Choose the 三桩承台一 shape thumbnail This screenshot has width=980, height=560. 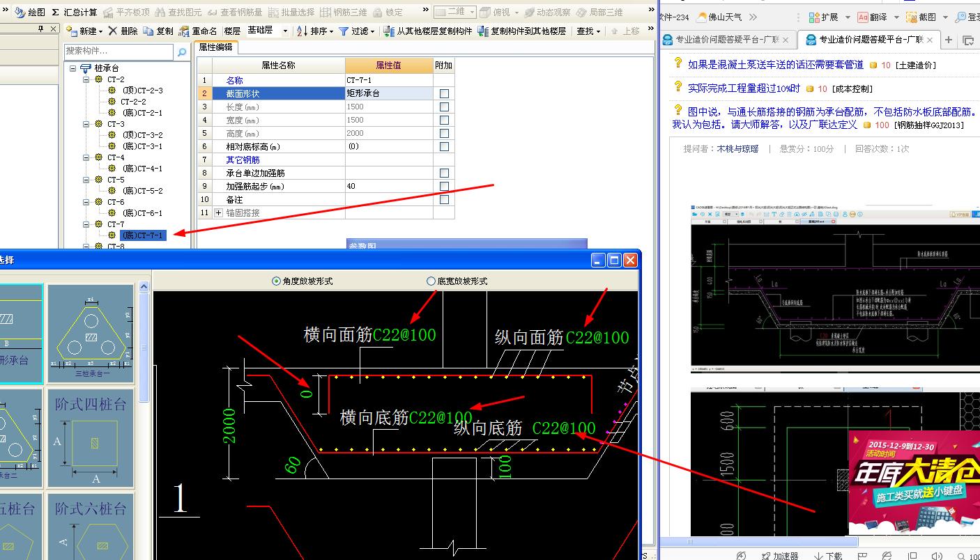(91, 333)
